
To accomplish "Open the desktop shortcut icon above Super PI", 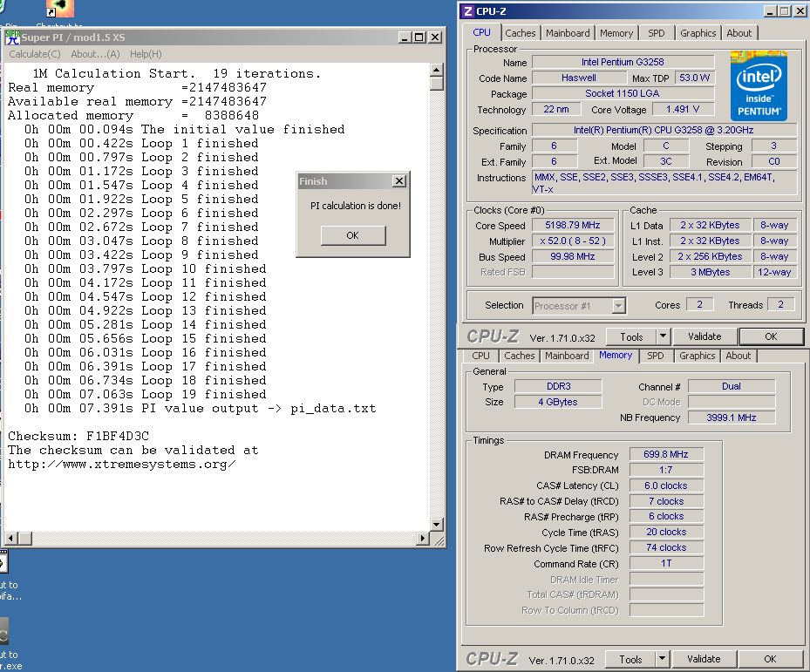I will click(60, 9).
